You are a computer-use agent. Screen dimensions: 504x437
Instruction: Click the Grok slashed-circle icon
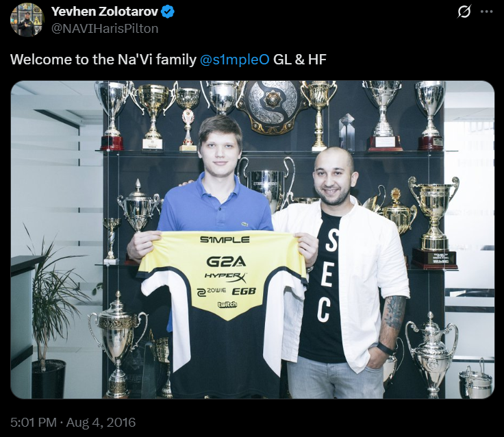464,12
